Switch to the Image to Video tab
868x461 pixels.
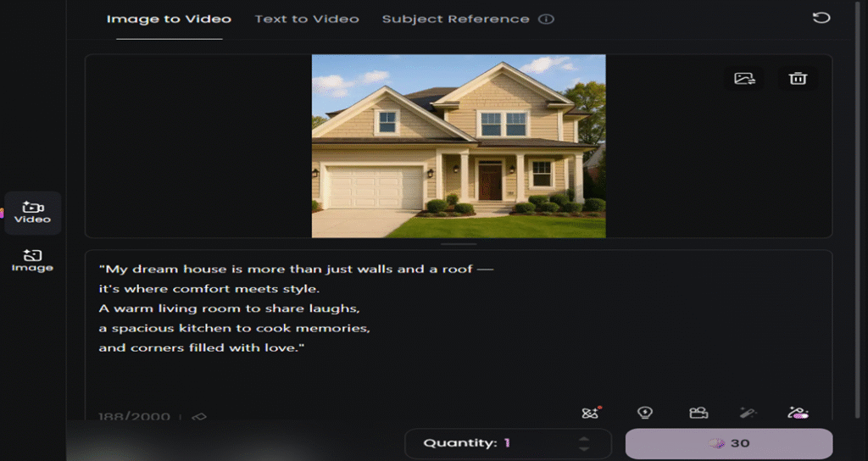pos(169,19)
